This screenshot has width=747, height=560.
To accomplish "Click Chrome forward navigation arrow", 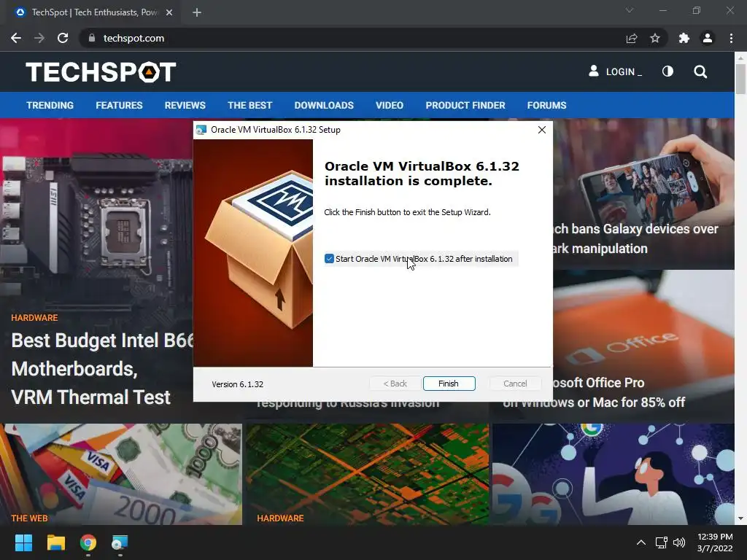I will [x=39, y=38].
